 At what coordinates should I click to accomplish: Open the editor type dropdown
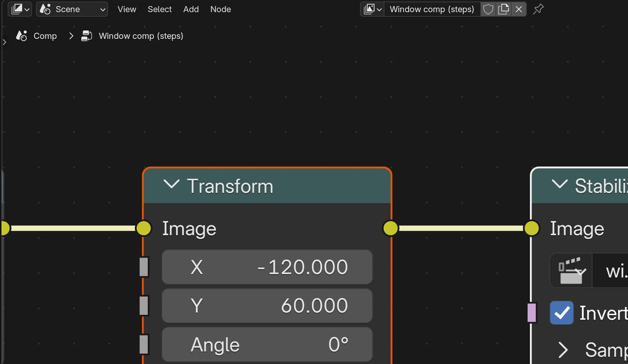[20, 9]
